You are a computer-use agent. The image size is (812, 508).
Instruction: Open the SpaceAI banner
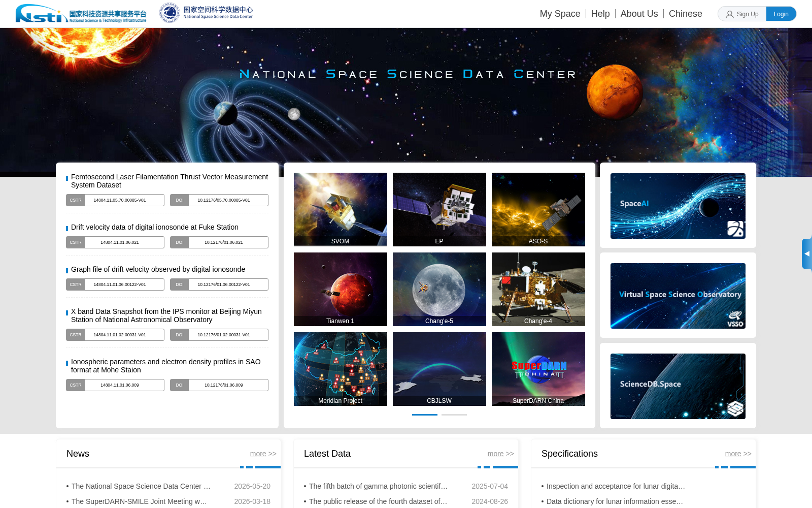click(678, 206)
